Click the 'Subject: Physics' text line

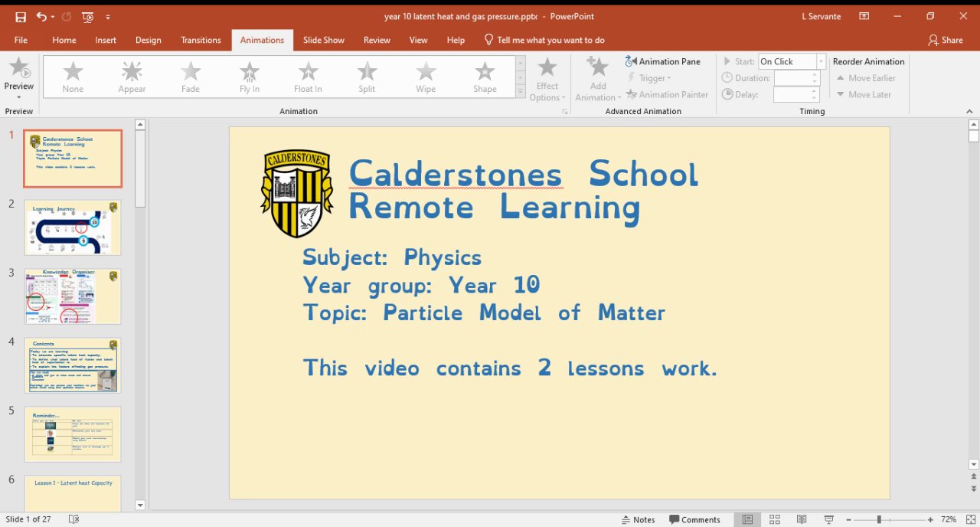pyautogui.click(x=392, y=257)
